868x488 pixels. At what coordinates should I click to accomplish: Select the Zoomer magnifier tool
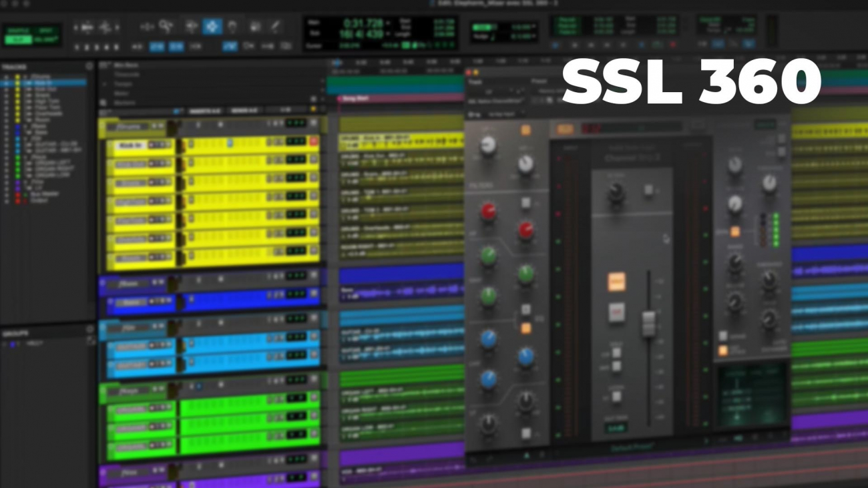coord(166,27)
